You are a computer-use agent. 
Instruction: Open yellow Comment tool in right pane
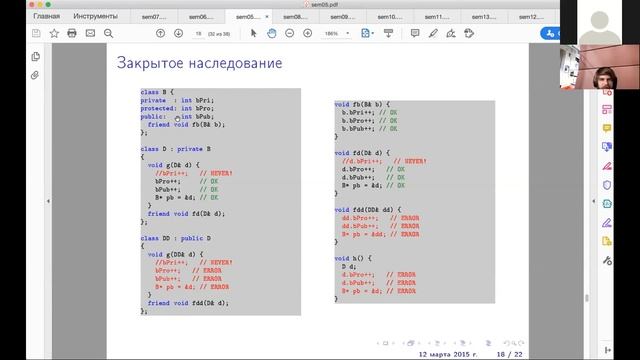[607, 128]
